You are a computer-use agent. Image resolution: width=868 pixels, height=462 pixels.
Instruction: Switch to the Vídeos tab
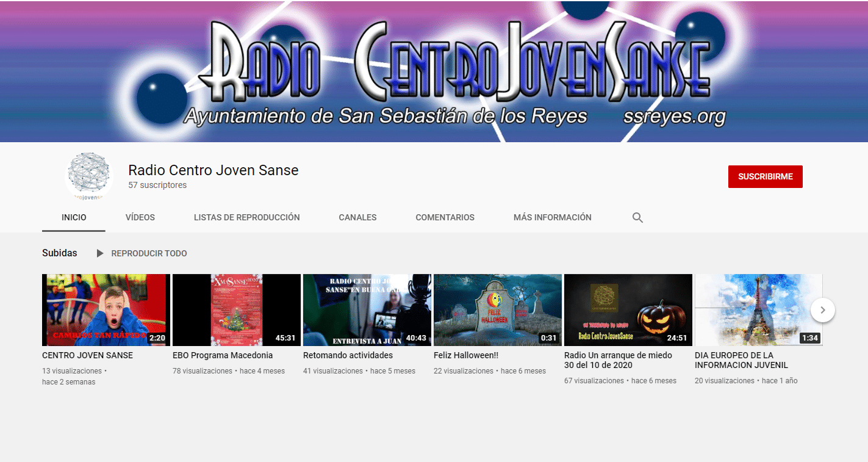pos(140,217)
